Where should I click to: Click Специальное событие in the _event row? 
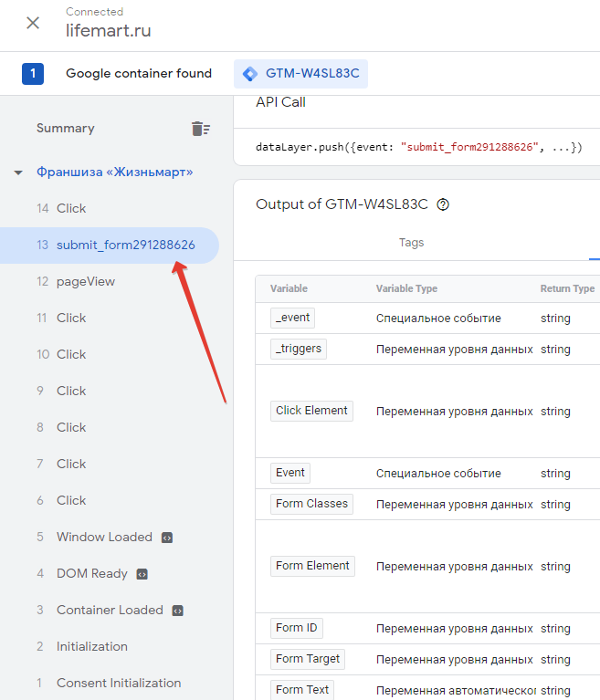pyautogui.click(x=438, y=319)
